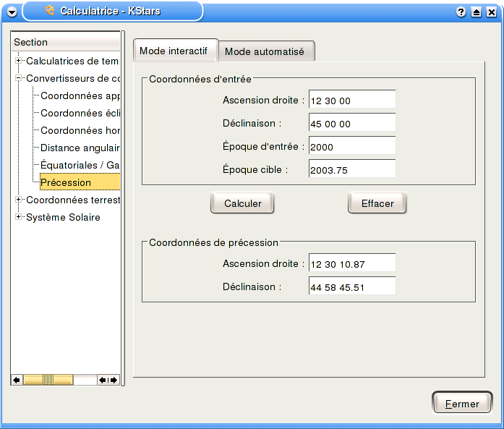Expand the Calculatrices de temps branch
This screenshot has height=429, width=504.
click(20, 61)
